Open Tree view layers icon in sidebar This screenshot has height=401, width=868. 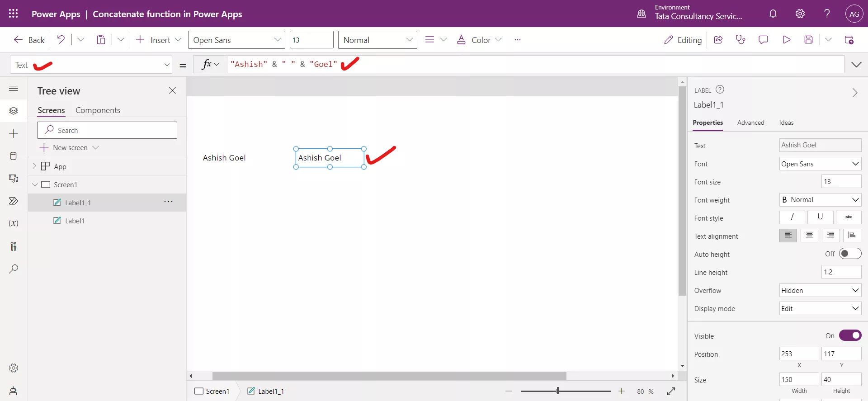click(x=14, y=111)
